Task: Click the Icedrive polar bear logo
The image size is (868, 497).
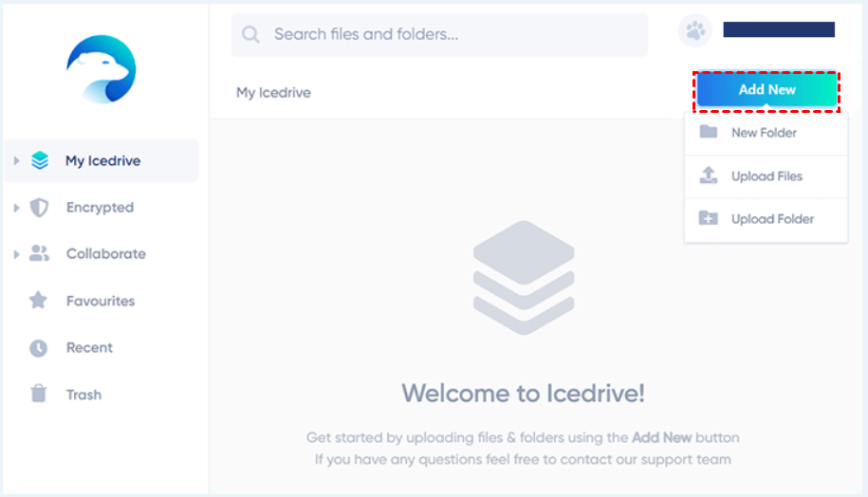Action: click(x=102, y=69)
